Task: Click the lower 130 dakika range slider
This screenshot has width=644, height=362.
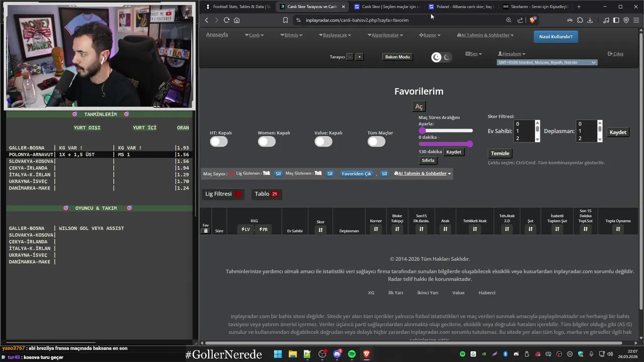Action: (446, 144)
